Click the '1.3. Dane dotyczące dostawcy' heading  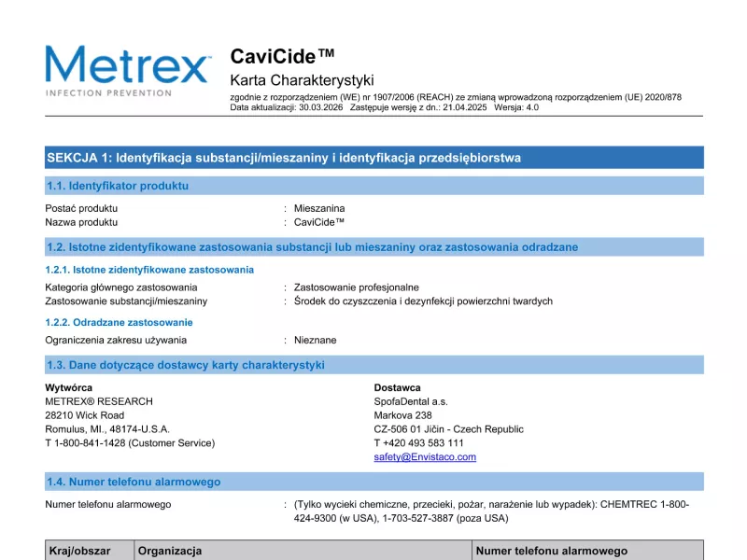[x=374, y=365]
